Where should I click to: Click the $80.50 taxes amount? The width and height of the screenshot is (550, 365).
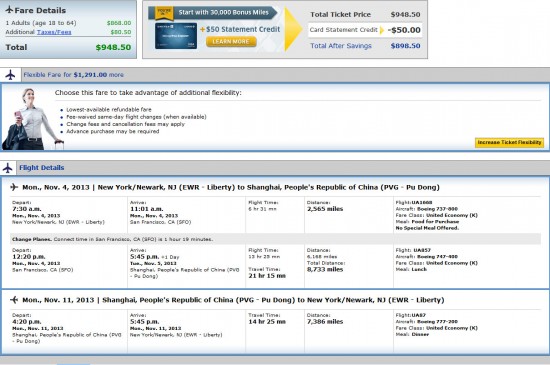pyautogui.click(x=121, y=32)
